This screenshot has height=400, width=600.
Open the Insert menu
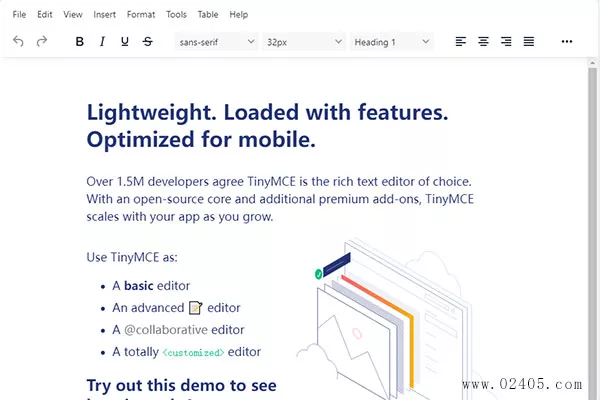coord(104,15)
